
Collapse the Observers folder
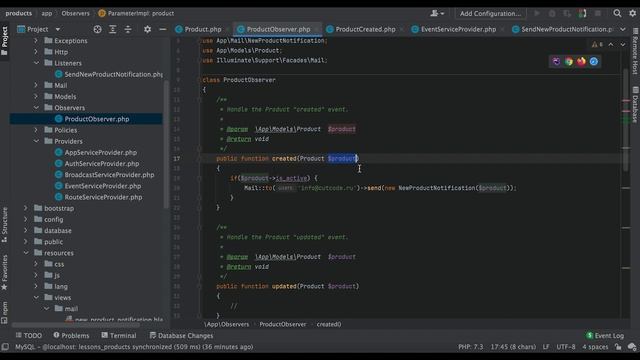pos(36,108)
